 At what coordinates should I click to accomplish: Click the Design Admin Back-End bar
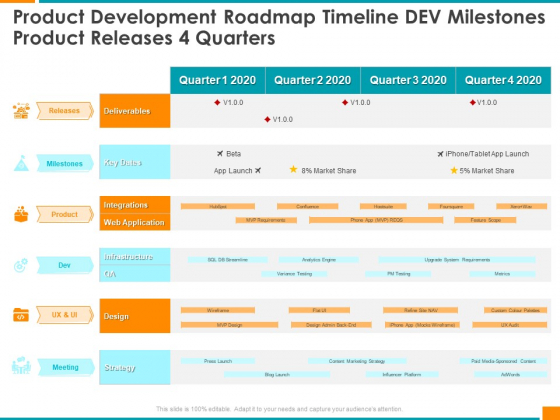pyautogui.click(x=331, y=325)
